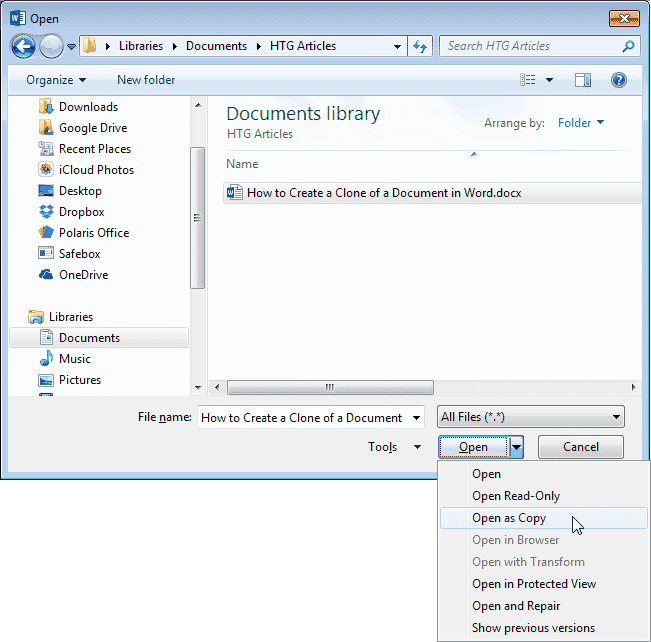Toggle the preview pane icon
Image resolution: width=651 pixels, height=642 pixels.
583,80
